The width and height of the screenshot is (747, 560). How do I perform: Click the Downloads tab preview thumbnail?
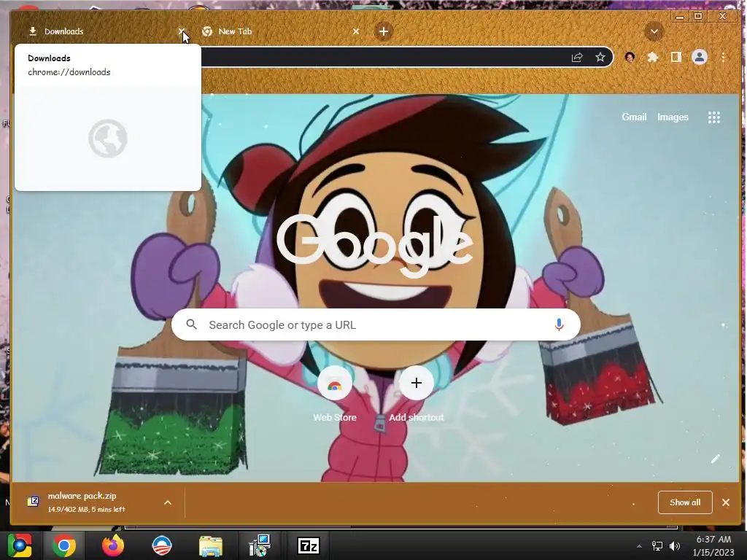108,138
